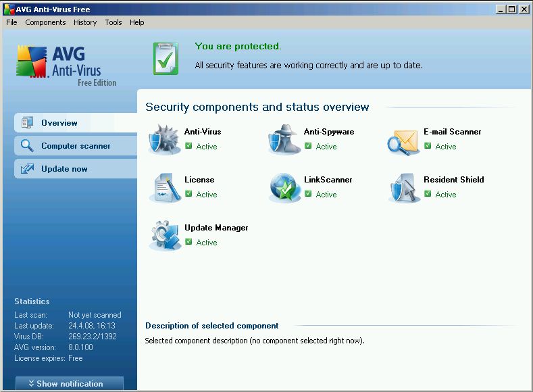Click E-mail Scanner green Active status check
The width and height of the screenshot is (533, 392).
pyautogui.click(x=428, y=146)
